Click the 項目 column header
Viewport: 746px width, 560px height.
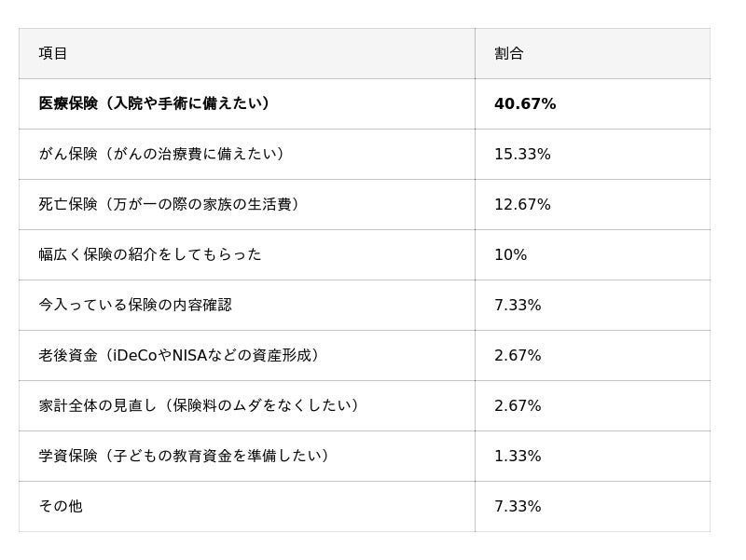click(x=53, y=53)
